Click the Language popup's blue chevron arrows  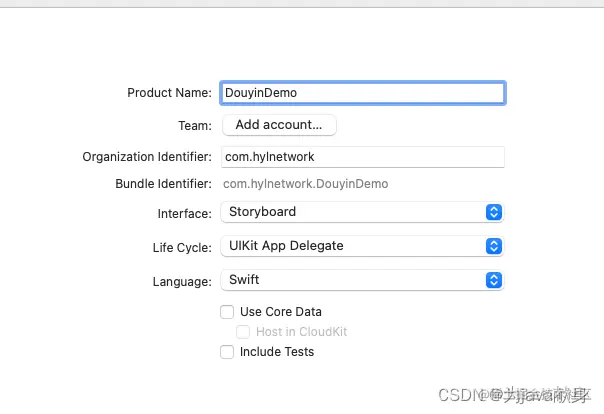493,280
